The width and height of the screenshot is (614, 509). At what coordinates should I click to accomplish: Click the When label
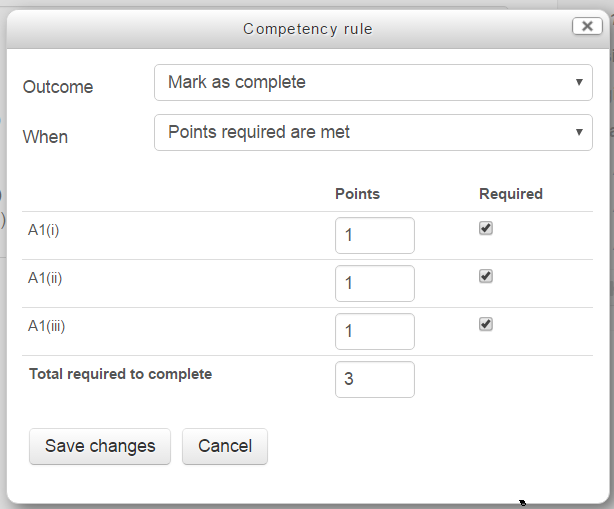[x=45, y=137]
